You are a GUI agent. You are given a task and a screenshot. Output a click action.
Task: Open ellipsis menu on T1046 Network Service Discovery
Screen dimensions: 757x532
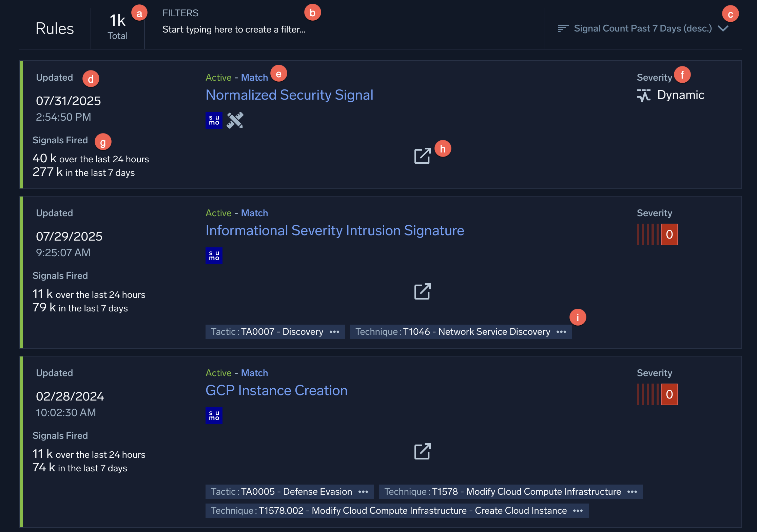point(561,332)
